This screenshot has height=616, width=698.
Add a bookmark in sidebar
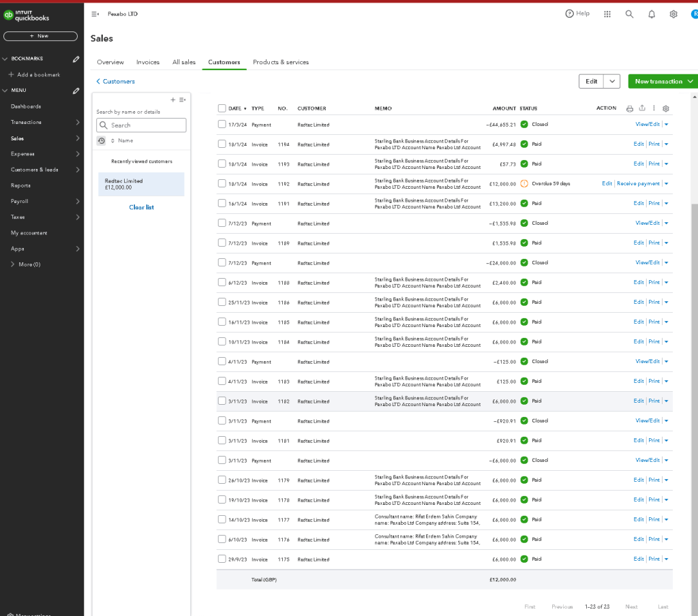[34, 75]
